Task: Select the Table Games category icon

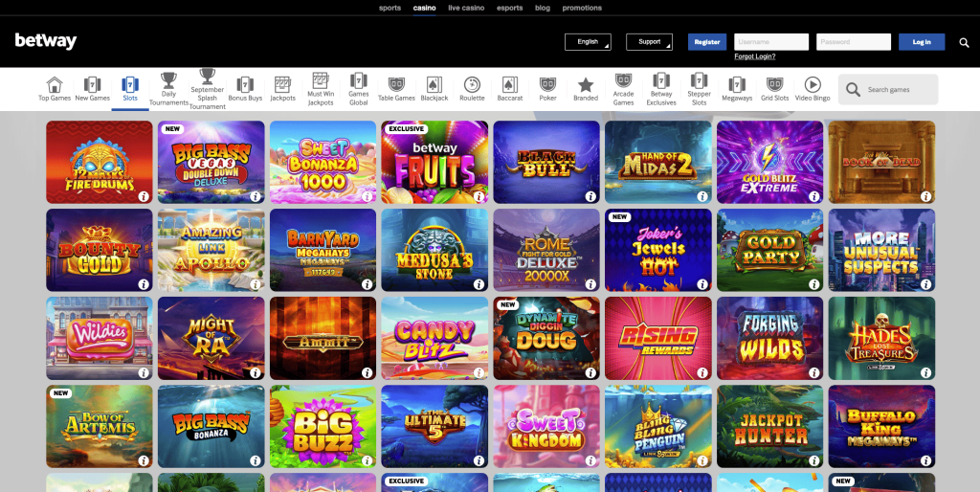Action: pyautogui.click(x=396, y=84)
